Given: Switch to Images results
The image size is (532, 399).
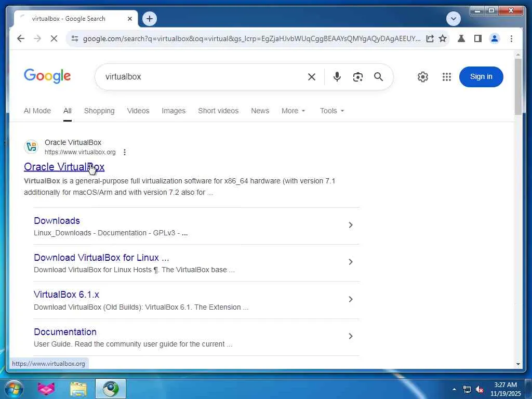Looking at the screenshot, I should (174, 111).
